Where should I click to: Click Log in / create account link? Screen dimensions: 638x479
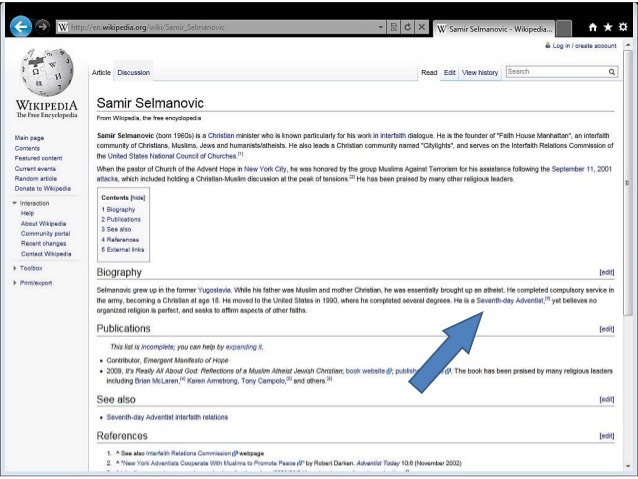584,46
